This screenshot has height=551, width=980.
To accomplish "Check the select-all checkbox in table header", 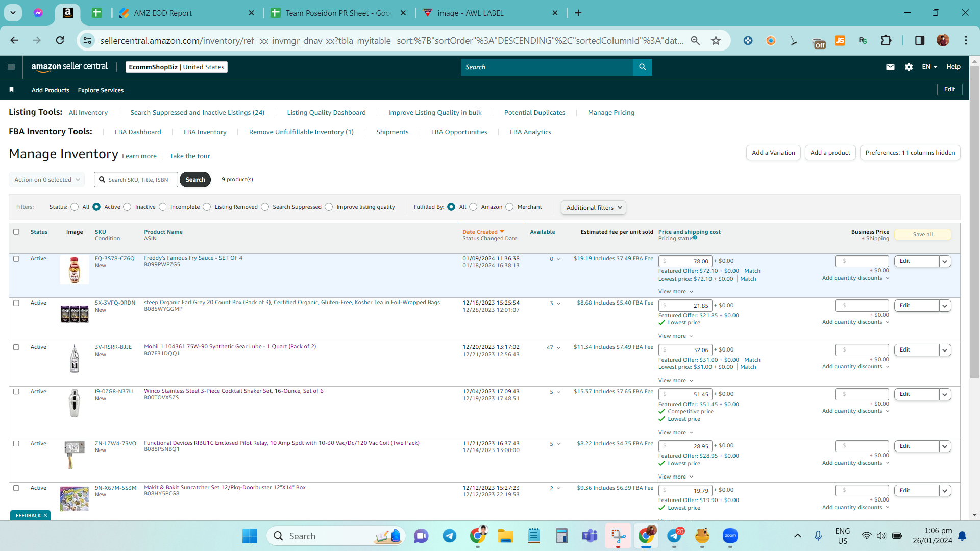I will coord(16,232).
